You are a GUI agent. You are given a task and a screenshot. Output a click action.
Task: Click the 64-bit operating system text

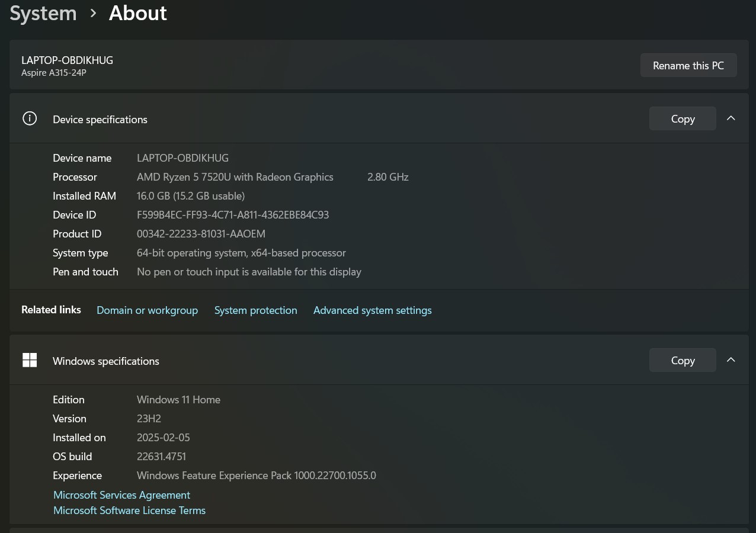point(241,253)
